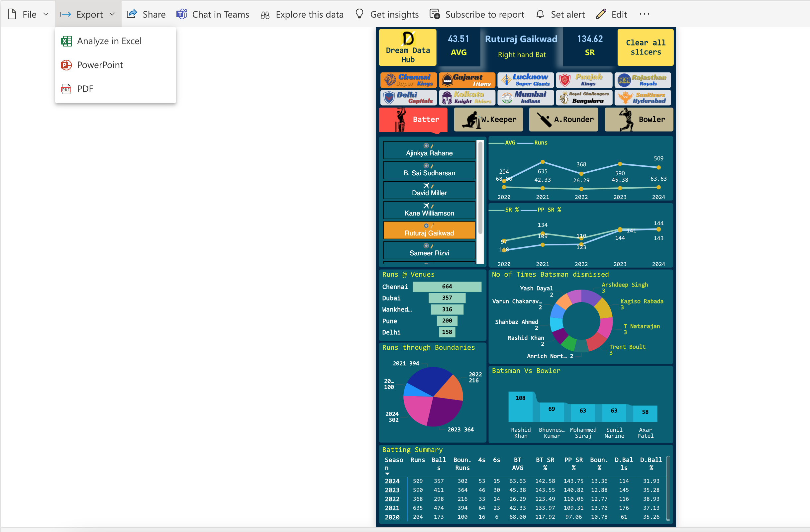Choose Analyze in Excel

click(115, 41)
